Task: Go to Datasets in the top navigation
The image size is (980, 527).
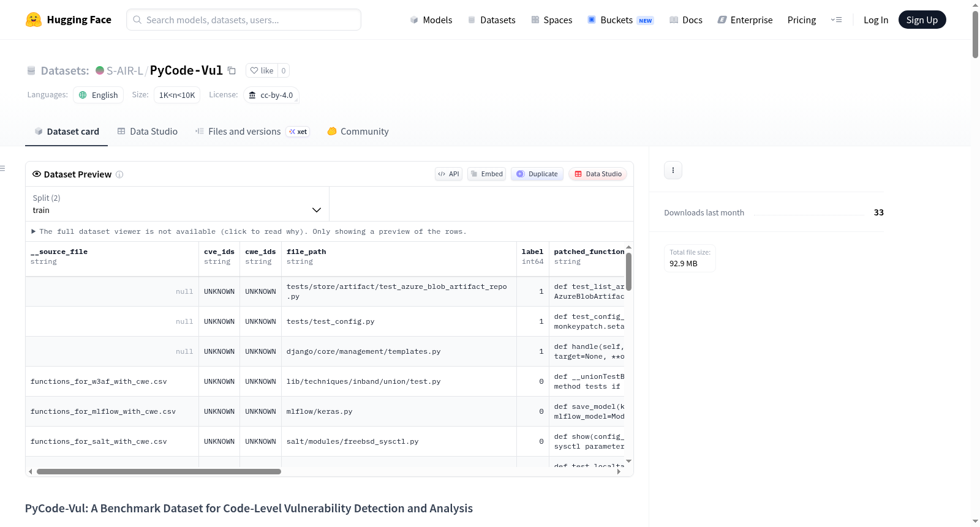Action: pyautogui.click(x=491, y=20)
